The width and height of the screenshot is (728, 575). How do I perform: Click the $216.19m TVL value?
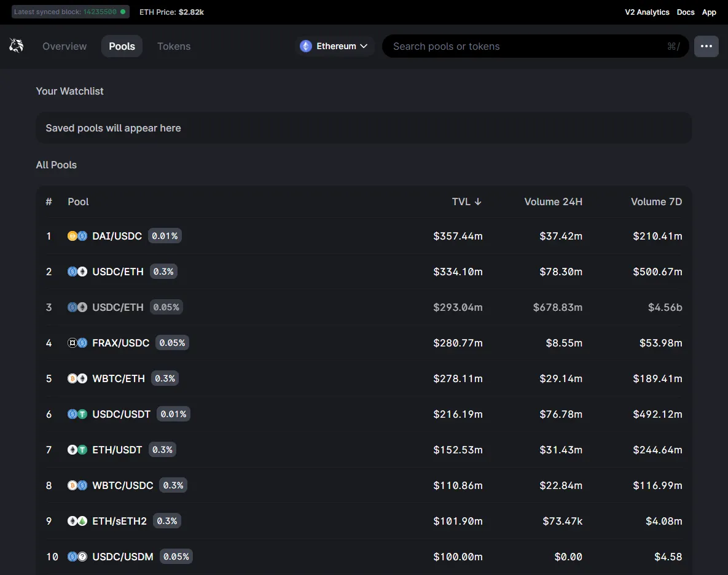[x=458, y=414]
